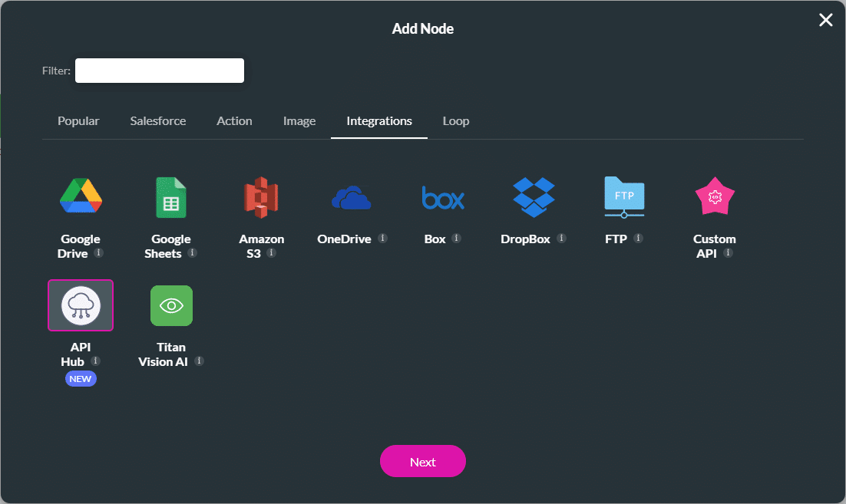Click inside the Filter text box
846x504 pixels.
(x=159, y=70)
